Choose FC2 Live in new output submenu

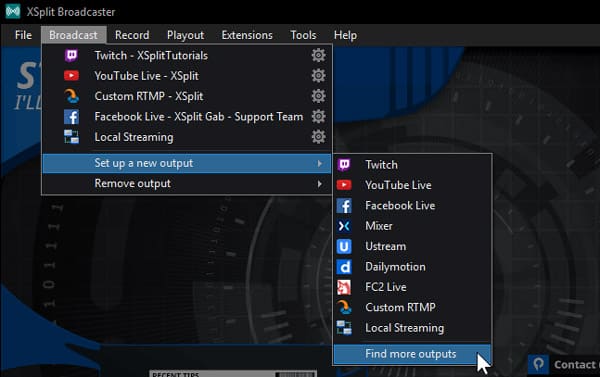coord(412,287)
